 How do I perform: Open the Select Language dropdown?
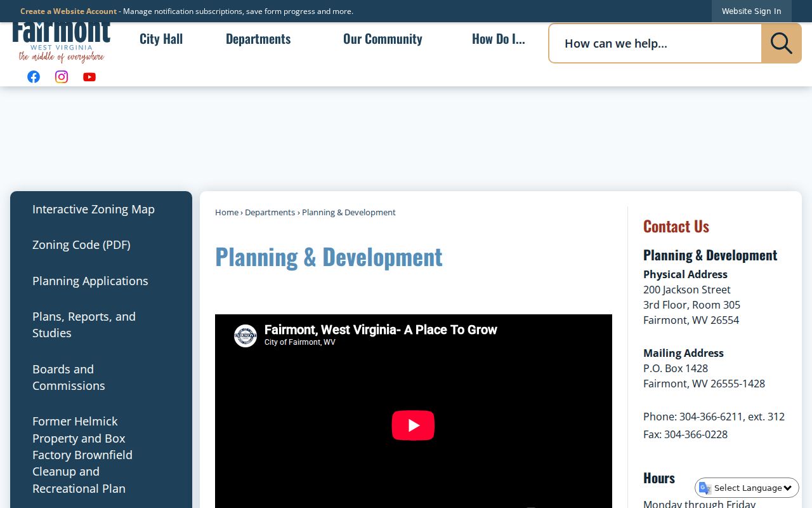(747, 488)
